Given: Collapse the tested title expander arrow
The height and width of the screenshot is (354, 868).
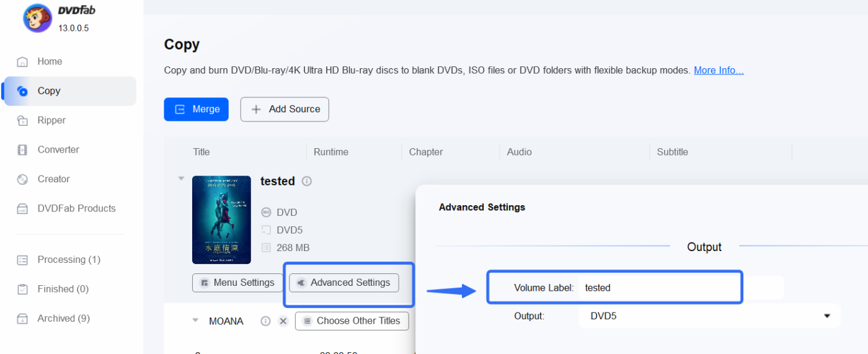Looking at the screenshot, I should (x=182, y=179).
